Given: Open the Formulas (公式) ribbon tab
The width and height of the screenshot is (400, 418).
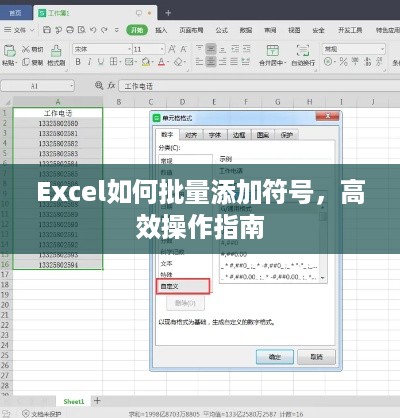Looking at the screenshot, I should [221, 30].
